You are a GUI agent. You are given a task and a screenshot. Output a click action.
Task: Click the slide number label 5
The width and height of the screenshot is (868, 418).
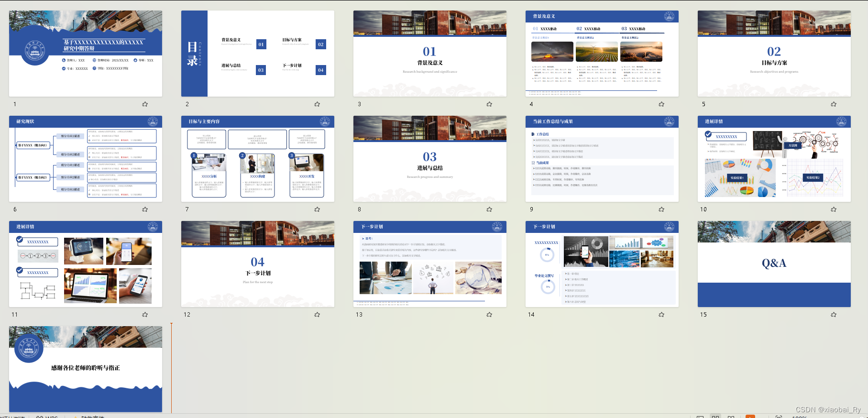click(x=703, y=104)
